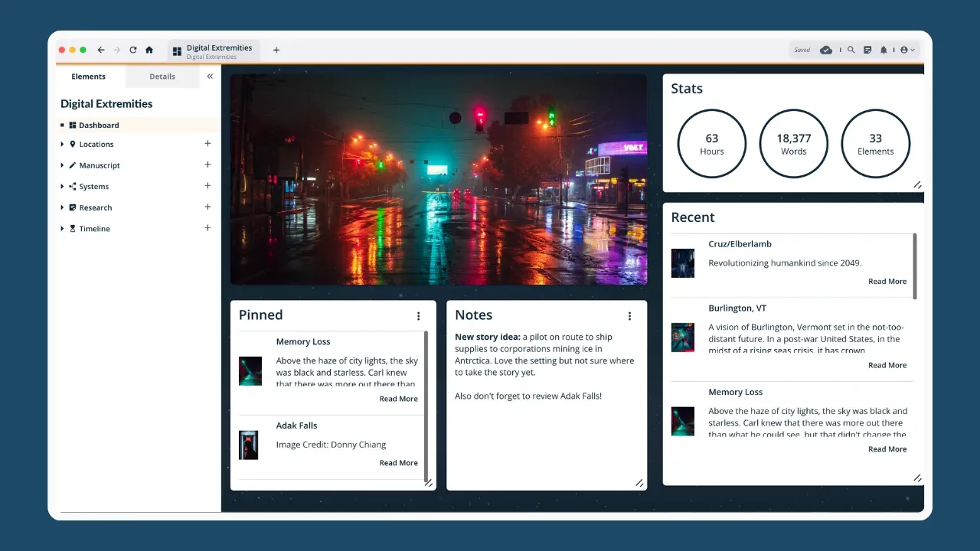Open the Notes panel options menu
Screen dimensions: 980x551
pyautogui.click(x=629, y=315)
